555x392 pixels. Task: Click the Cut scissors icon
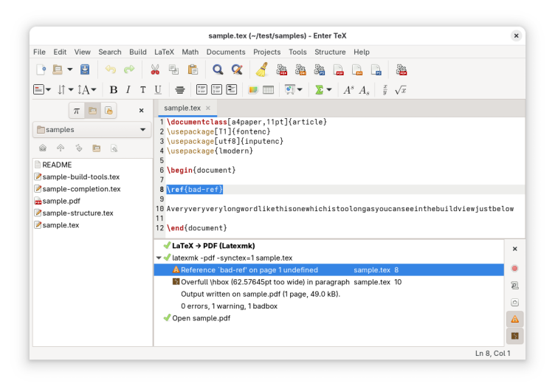155,69
